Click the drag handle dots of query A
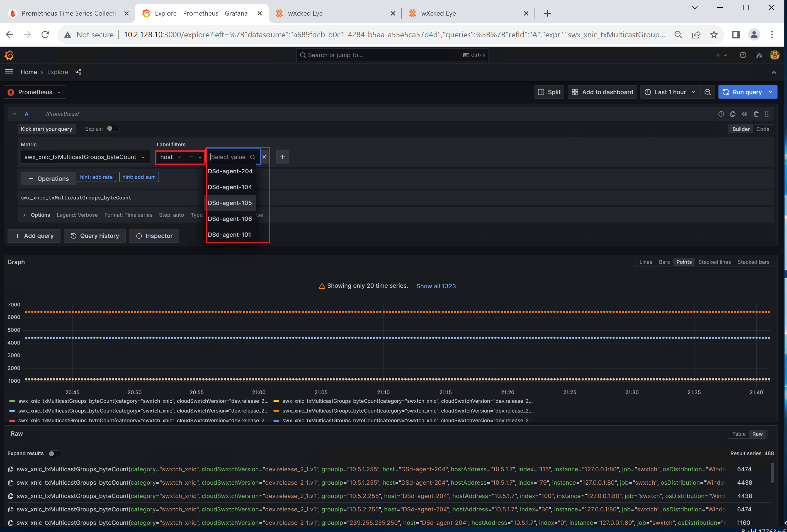The width and height of the screenshot is (787, 532). tap(767, 114)
